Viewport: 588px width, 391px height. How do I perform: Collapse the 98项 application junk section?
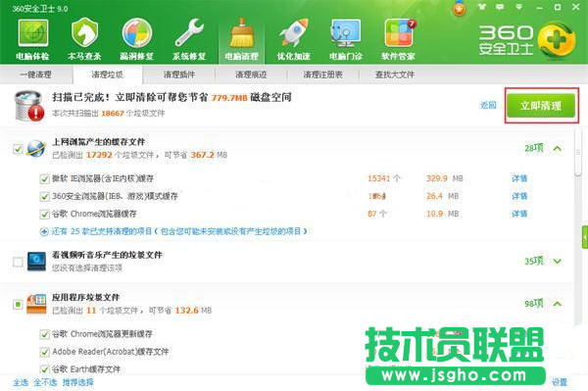(558, 304)
